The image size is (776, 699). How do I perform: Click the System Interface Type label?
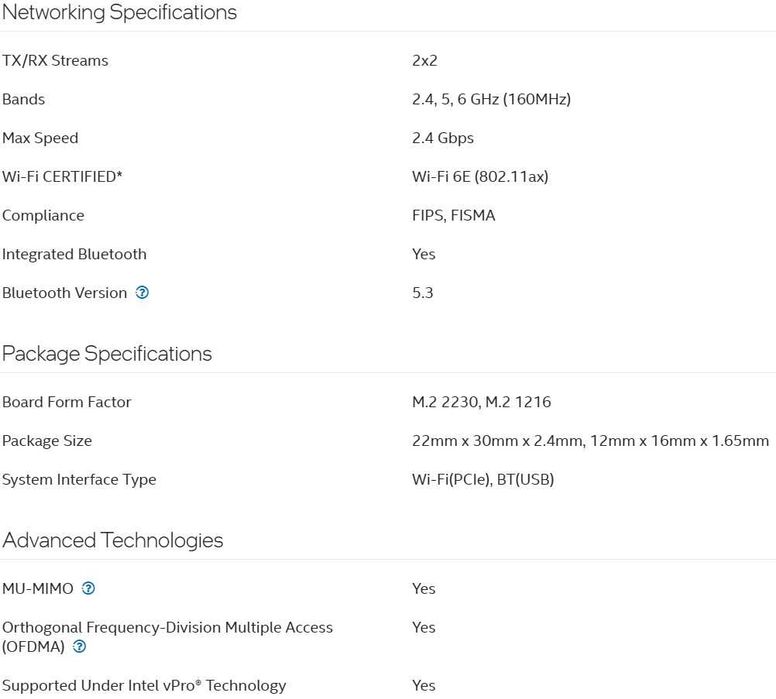pos(79,480)
